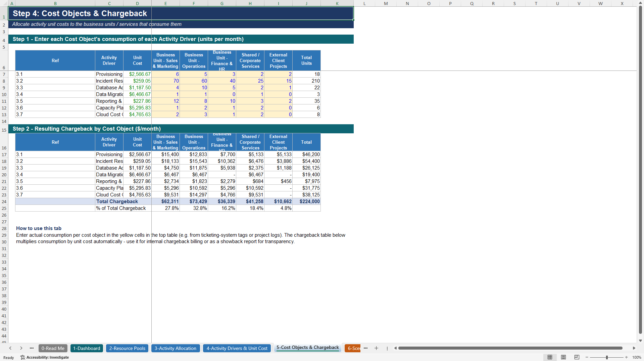This screenshot has height=361, width=644.
Task: Select the 32.8% of Total Chargeback cell
Action: point(194,208)
